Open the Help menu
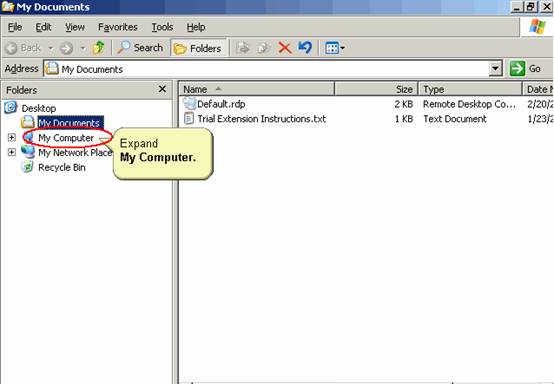 (x=196, y=27)
